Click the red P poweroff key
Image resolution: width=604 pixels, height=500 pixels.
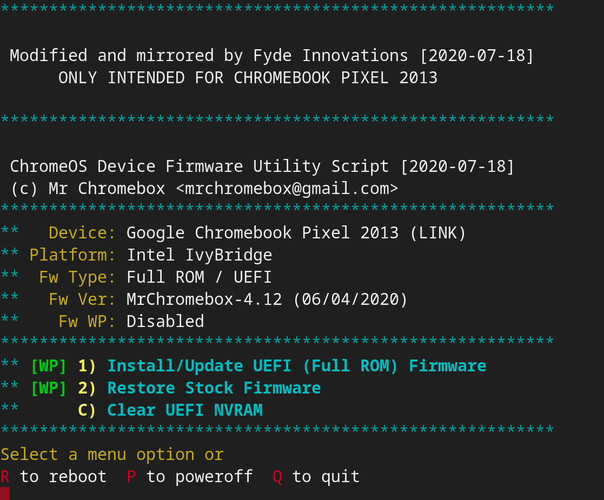pos(131,477)
